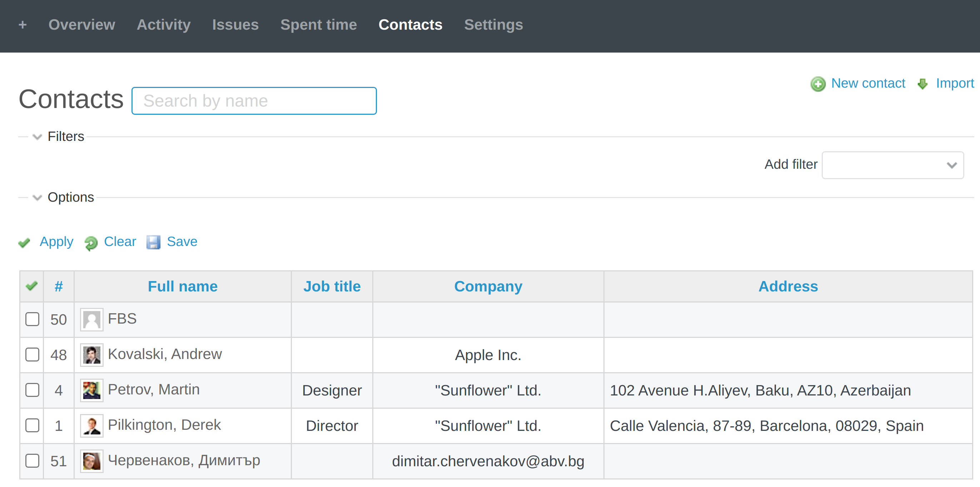Click the Apply green checkmark icon

[24, 242]
